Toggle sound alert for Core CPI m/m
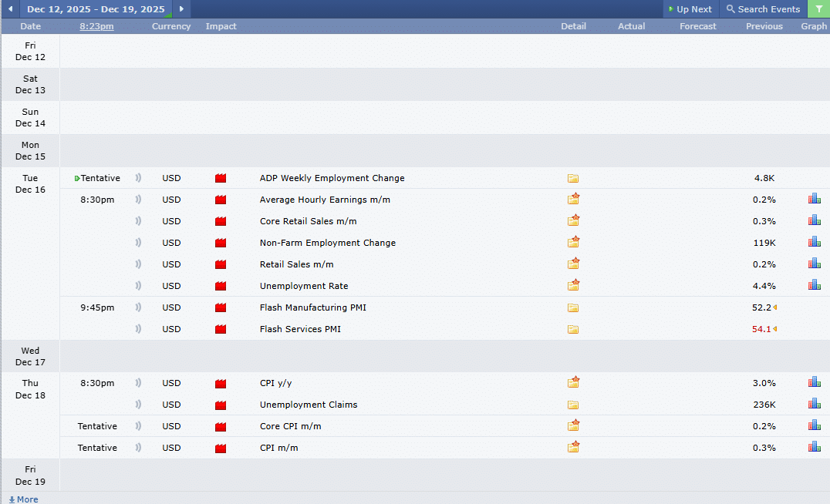 (x=139, y=426)
